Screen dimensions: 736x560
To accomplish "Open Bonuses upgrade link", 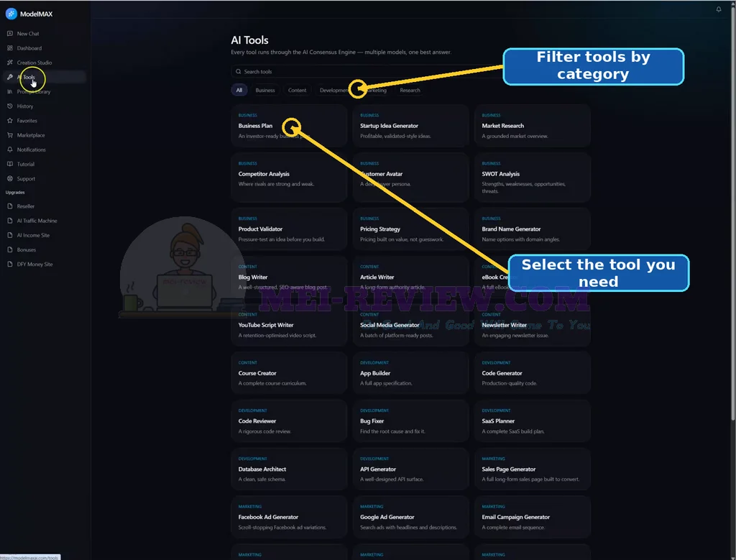I will pos(44,249).
